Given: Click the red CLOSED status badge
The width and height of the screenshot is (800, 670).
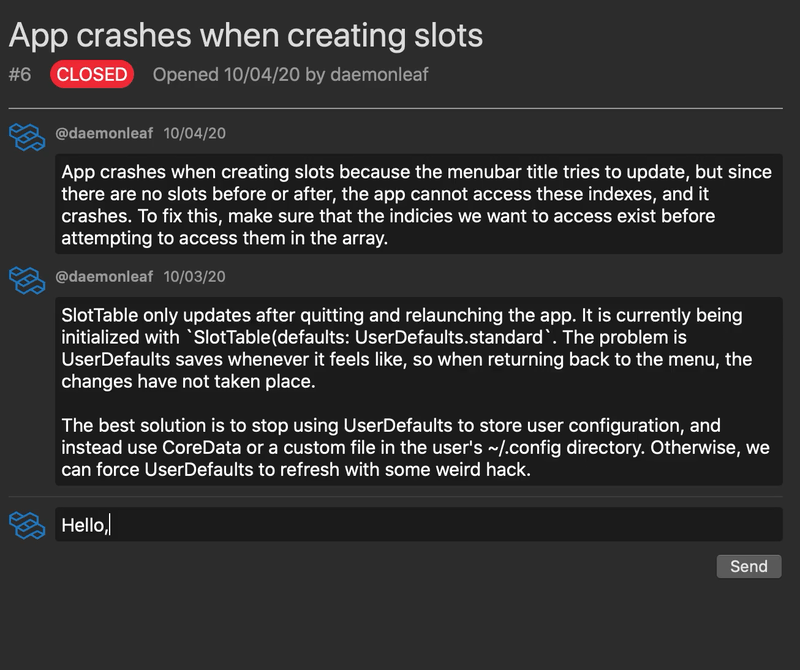Looking at the screenshot, I should pos(92,75).
